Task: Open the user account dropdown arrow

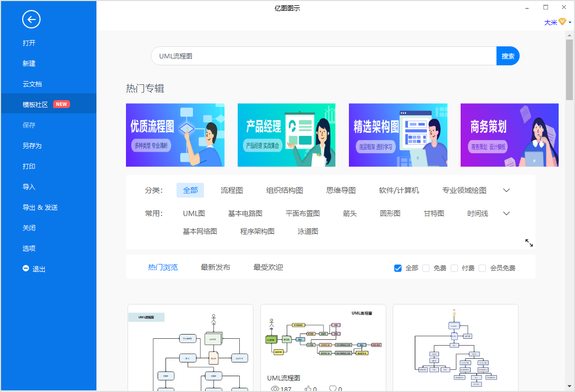Action: pyautogui.click(x=570, y=22)
